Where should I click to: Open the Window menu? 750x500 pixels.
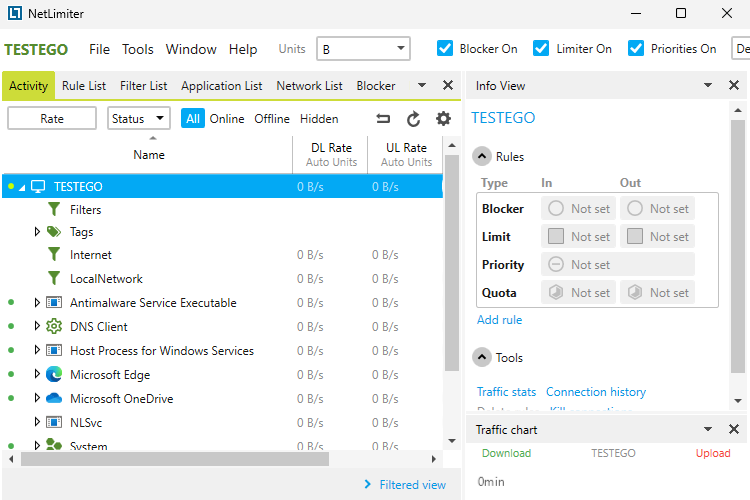[191, 49]
